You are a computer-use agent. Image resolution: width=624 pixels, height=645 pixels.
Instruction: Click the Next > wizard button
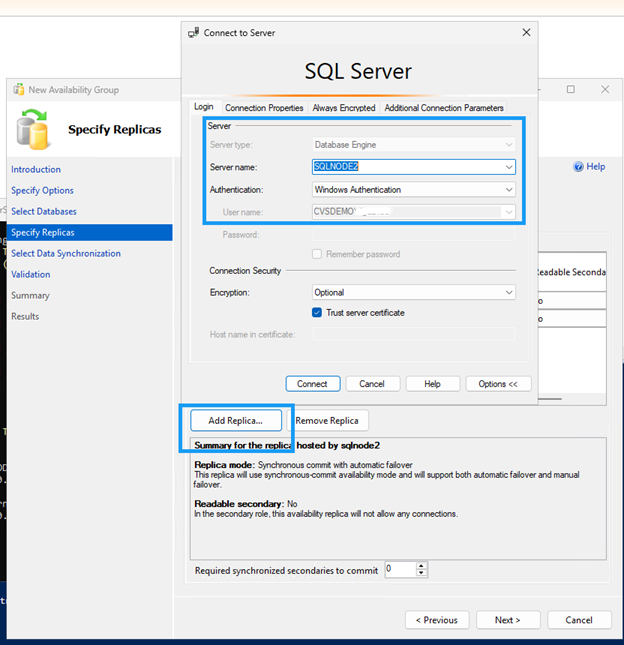click(x=507, y=620)
